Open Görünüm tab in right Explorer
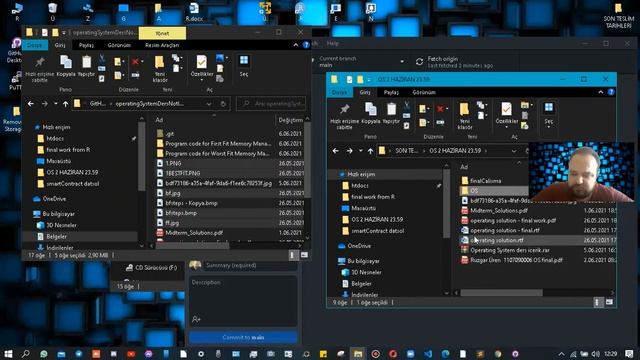This screenshot has width=640, height=360. (424, 93)
